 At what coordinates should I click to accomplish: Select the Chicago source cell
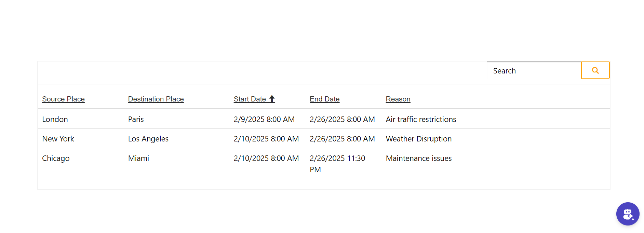[56, 158]
